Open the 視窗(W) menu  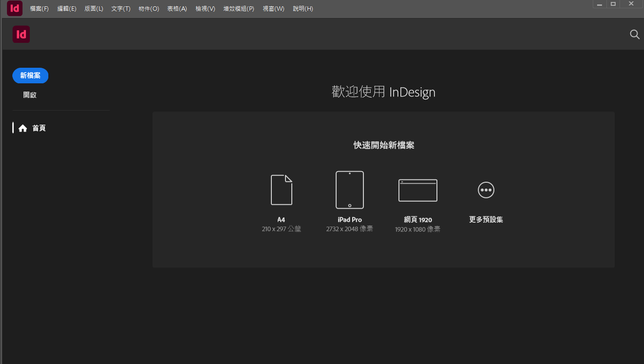273,9
